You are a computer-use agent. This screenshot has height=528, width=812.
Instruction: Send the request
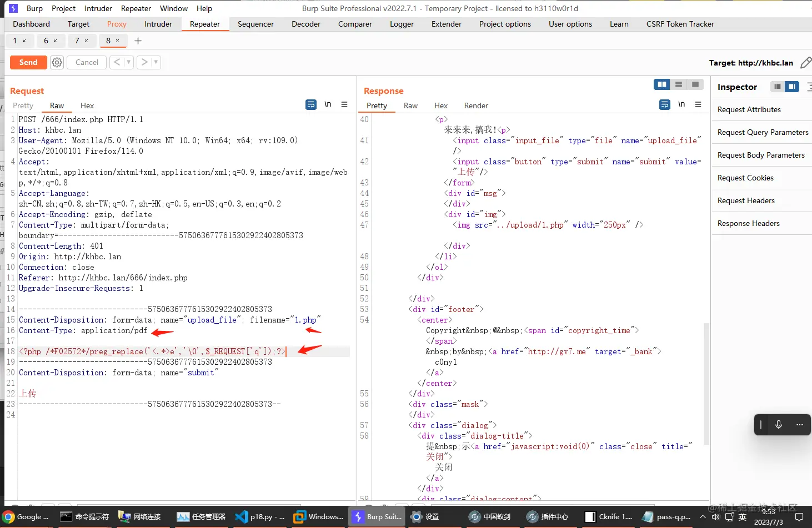(28, 62)
